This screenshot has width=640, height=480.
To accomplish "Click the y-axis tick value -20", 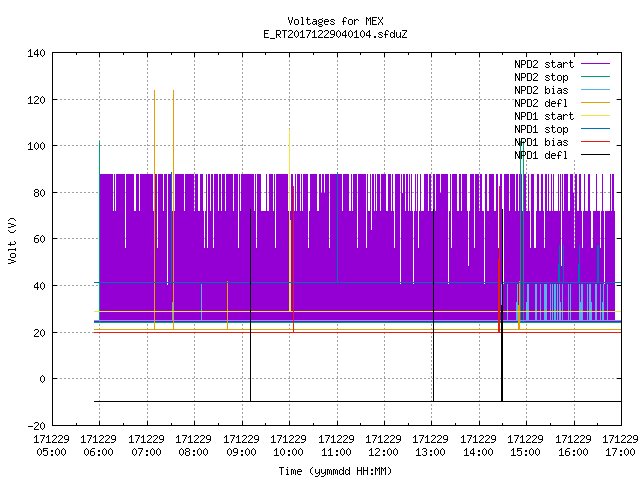I will (36, 426).
